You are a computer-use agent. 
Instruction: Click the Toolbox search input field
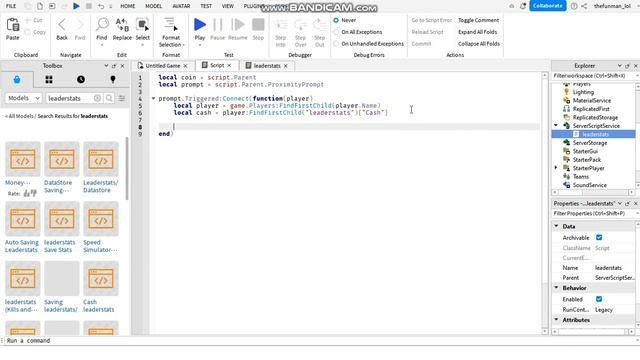pyautogui.click(x=69, y=98)
